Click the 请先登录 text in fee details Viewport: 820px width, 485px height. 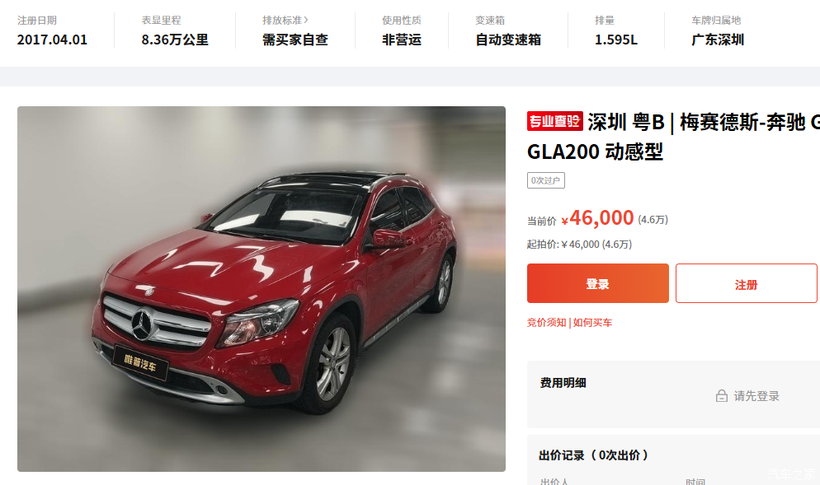pyautogui.click(x=756, y=396)
